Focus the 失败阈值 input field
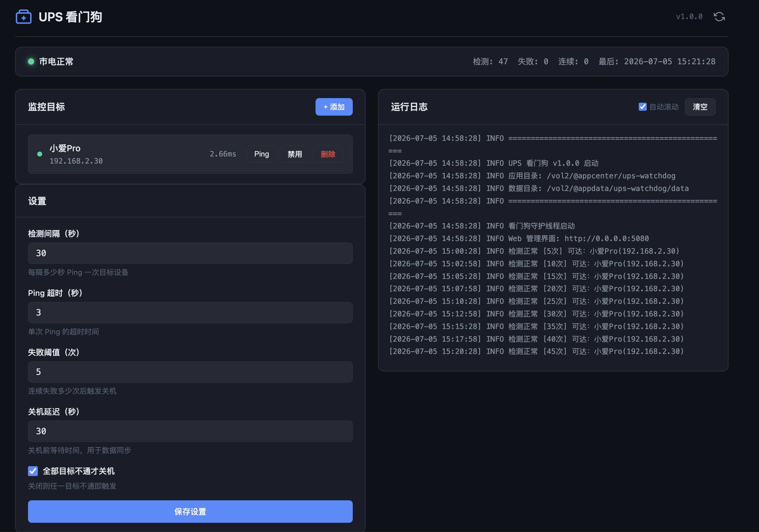 coord(190,372)
